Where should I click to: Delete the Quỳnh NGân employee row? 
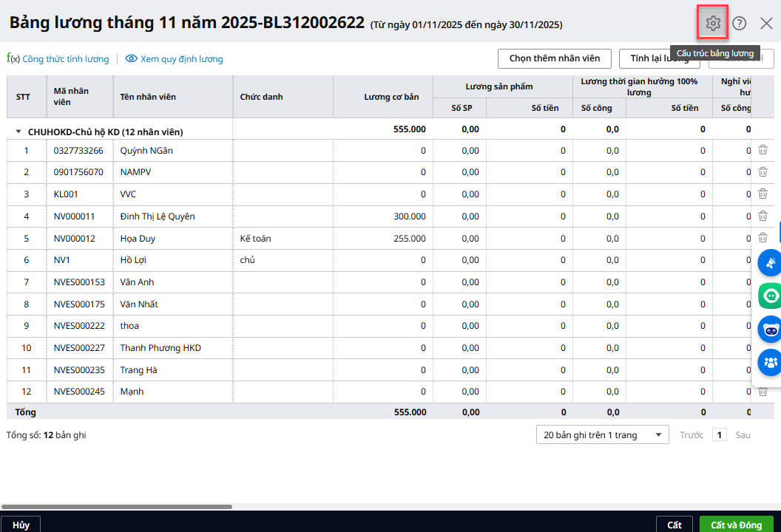click(763, 151)
